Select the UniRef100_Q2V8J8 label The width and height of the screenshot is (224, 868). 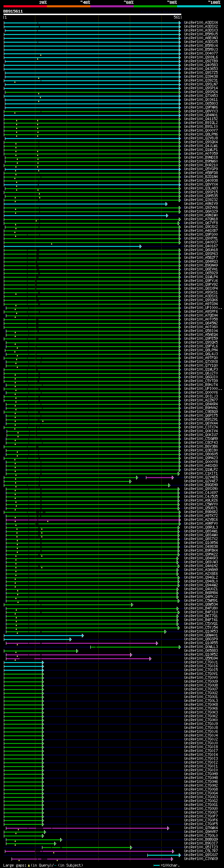point(201,138)
